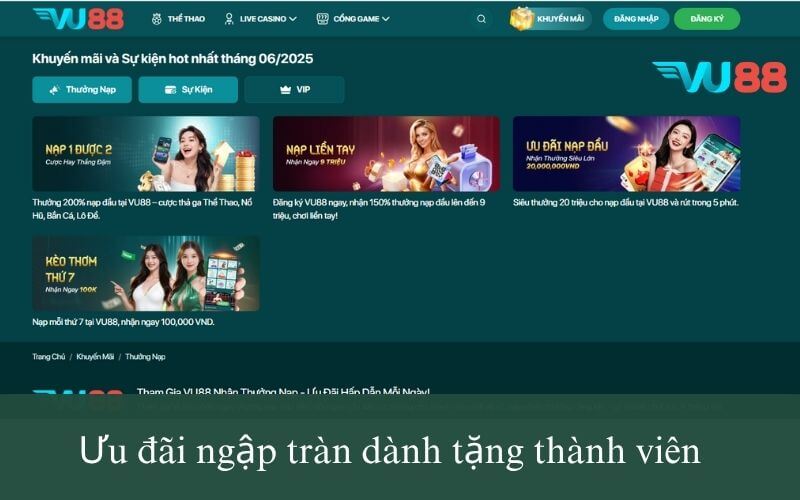The width and height of the screenshot is (800, 500).
Task: Open the Ưu Đãi Nạp Đầu banner
Action: (627, 154)
